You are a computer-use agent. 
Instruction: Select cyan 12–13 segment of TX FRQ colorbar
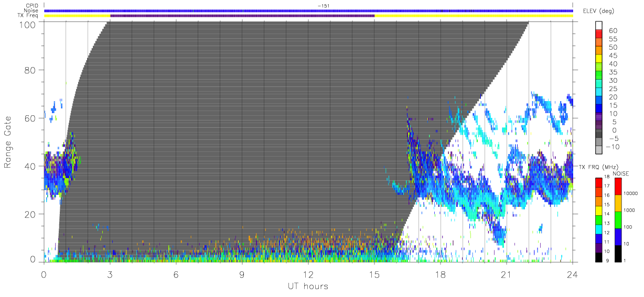pos(599,228)
